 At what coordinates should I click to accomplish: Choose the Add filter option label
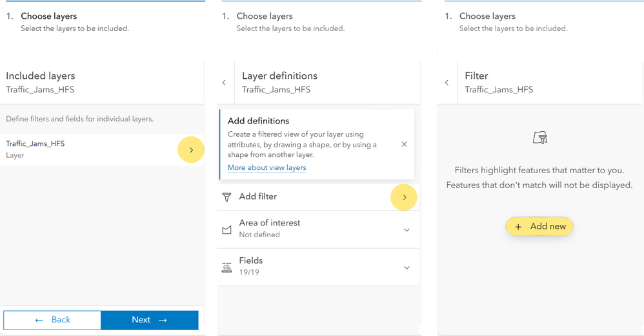click(258, 196)
